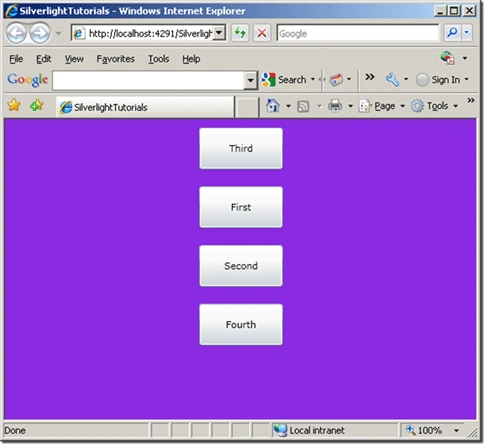Expand the address bar URL history dropdown
Screen dimensions: 484x444
pos(219,33)
